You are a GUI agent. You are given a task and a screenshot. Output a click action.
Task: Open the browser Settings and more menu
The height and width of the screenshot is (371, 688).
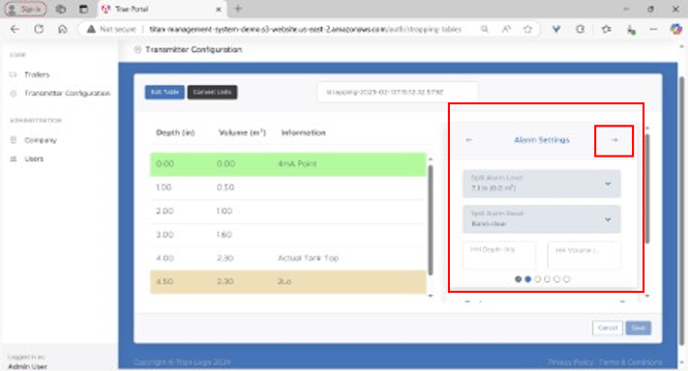coord(653,29)
